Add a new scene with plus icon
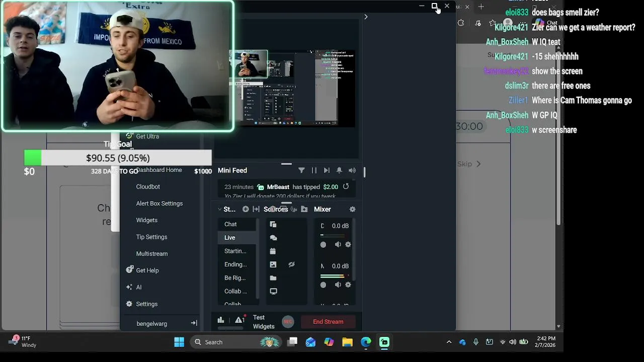This screenshot has width=644, height=362. (246, 209)
